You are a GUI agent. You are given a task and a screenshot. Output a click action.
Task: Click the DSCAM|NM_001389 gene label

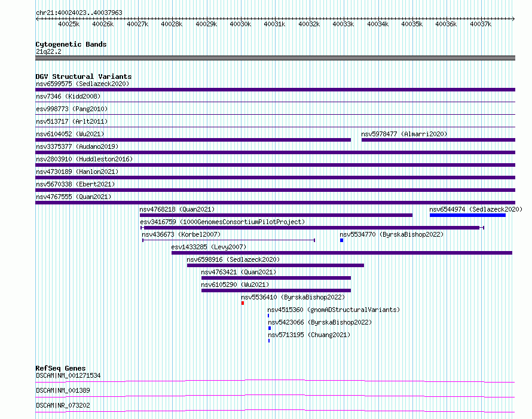pos(63,390)
